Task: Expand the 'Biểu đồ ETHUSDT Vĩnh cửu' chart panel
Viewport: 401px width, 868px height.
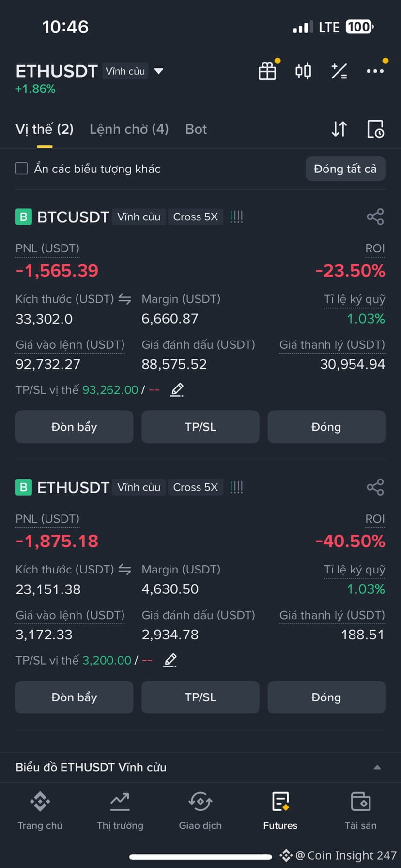Action: pyautogui.click(x=377, y=767)
